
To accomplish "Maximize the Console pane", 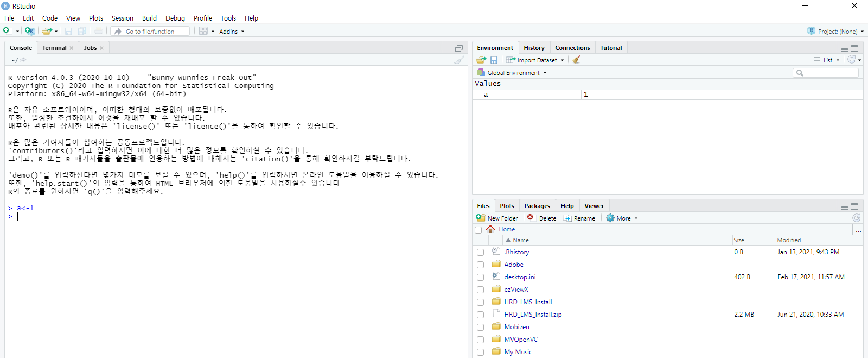I will 459,48.
